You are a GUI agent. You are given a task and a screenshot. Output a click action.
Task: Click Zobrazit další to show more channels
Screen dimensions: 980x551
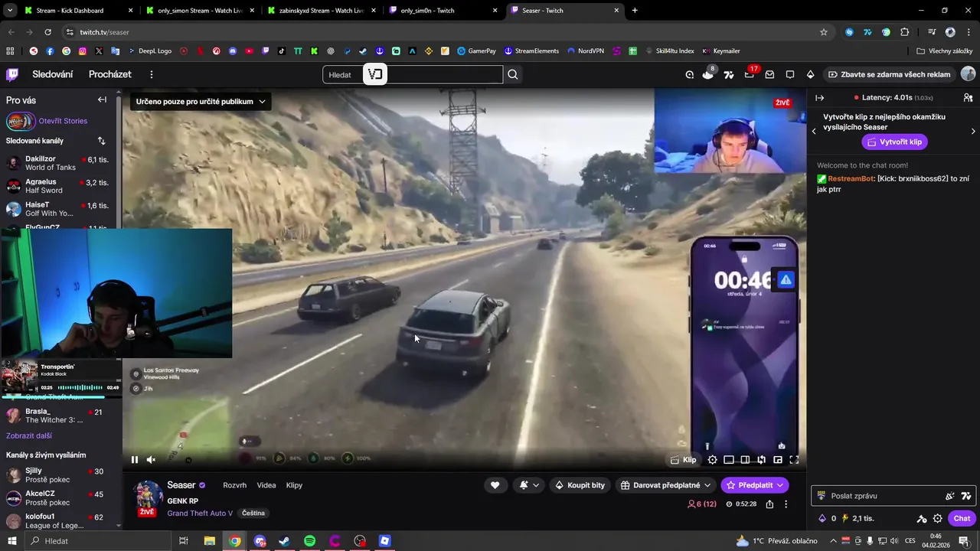[x=29, y=435]
